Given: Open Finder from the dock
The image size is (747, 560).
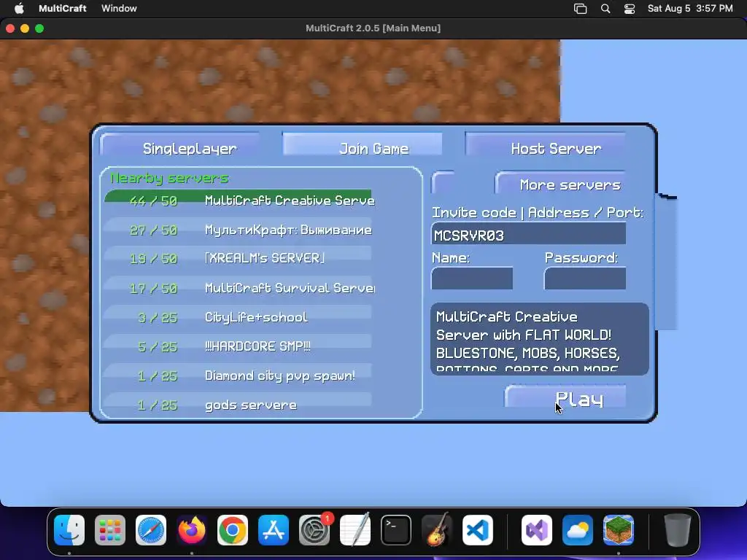Looking at the screenshot, I should [69, 530].
